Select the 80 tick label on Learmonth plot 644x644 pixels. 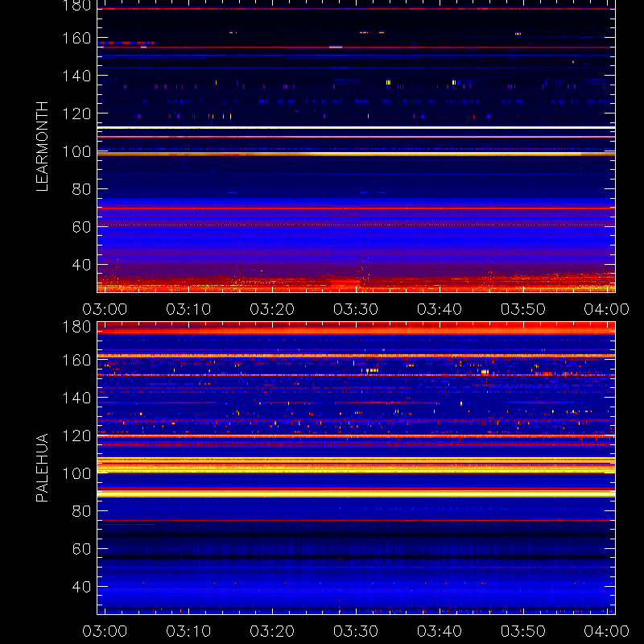(x=81, y=189)
